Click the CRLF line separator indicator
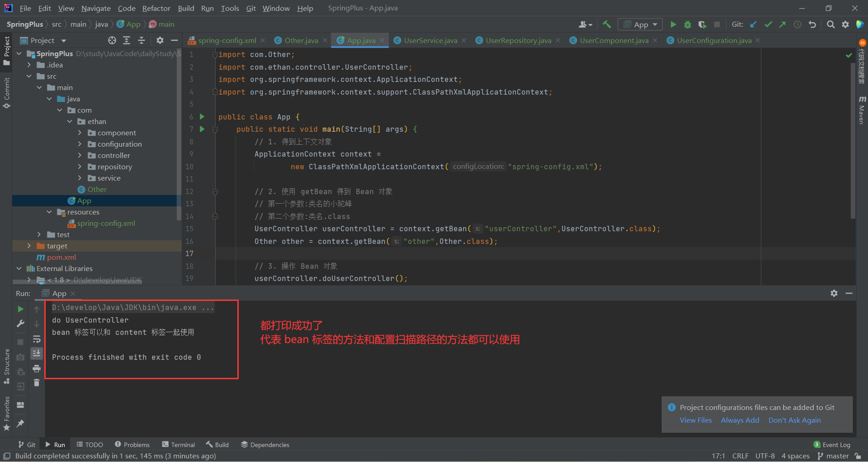The width and height of the screenshot is (868, 462). pos(740,456)
